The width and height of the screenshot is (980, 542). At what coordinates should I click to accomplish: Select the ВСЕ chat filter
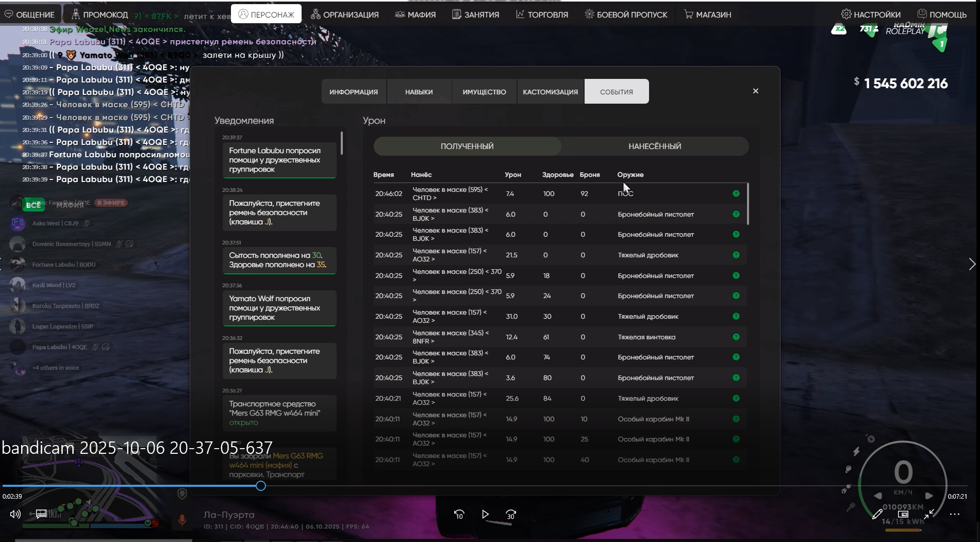tap(34, 205)
